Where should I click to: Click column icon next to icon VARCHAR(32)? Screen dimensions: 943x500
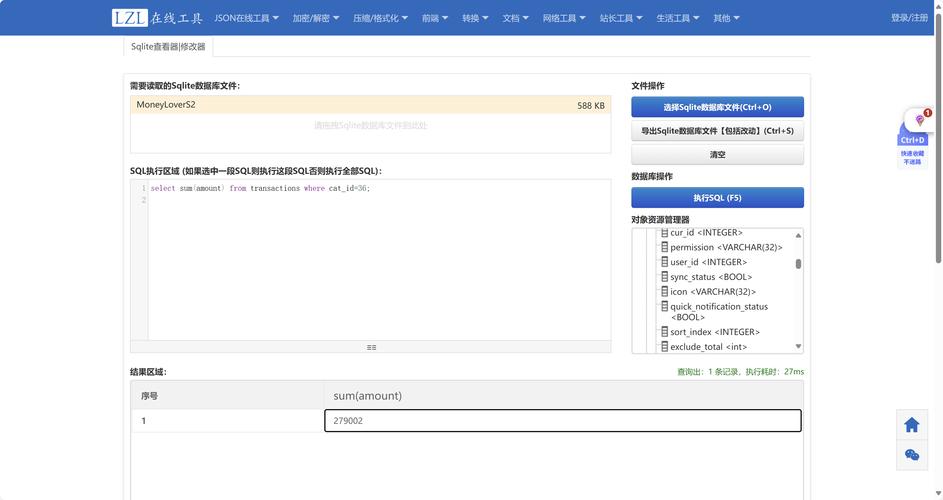[665, 291]
